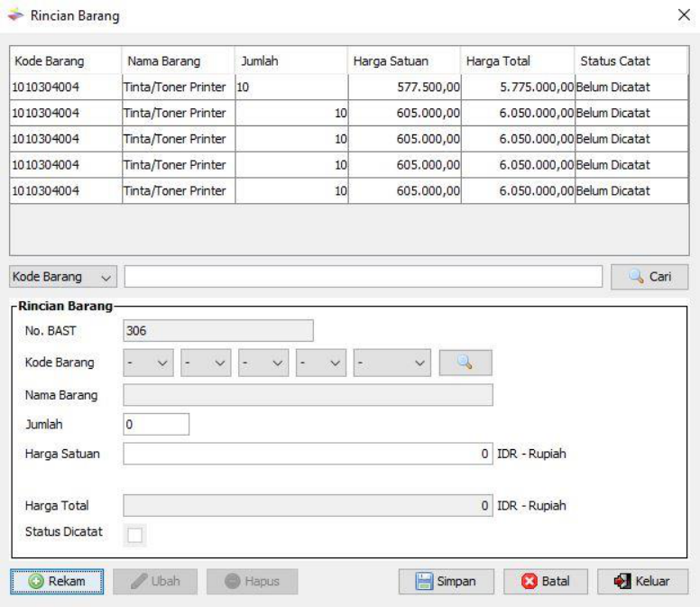Toggle the Status Dicatat checkbox
This screenshot has height=607, width=700.
point(134,535)
